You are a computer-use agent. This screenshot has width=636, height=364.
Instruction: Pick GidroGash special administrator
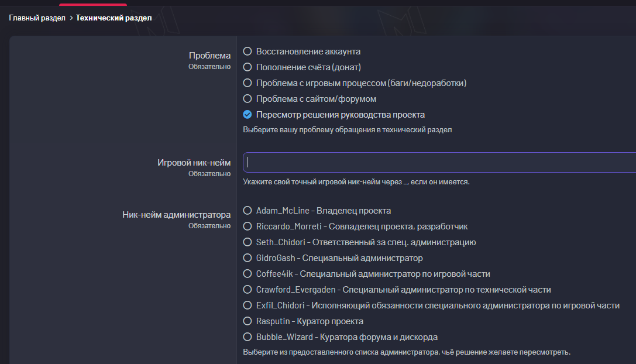pos(247,258)
